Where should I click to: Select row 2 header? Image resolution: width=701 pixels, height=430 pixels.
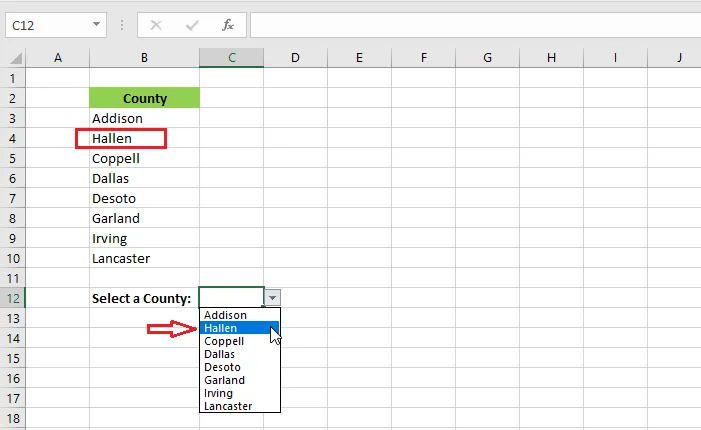[13, 98]
